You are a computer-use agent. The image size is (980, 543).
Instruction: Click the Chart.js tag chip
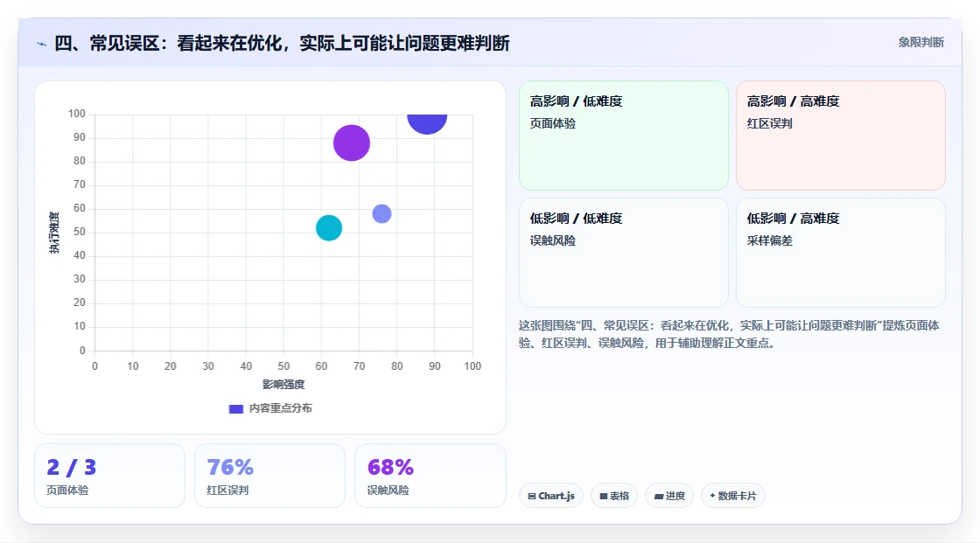(551, 496)
